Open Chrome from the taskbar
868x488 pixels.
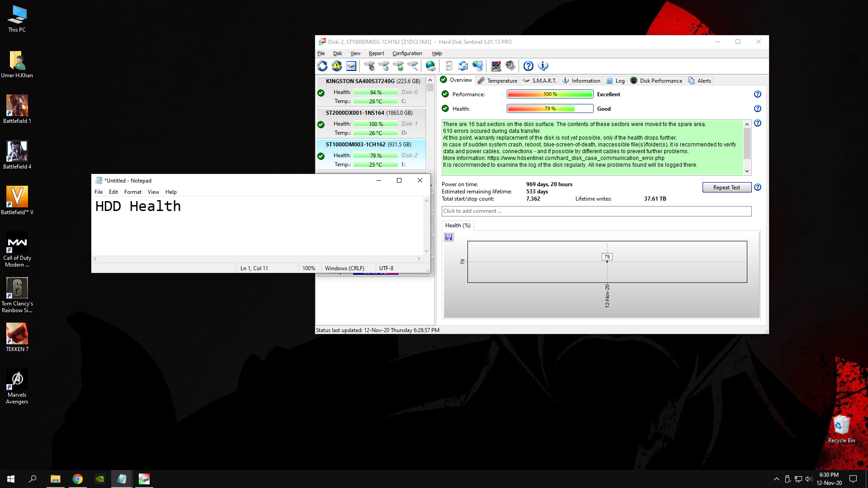coord(78,479)
